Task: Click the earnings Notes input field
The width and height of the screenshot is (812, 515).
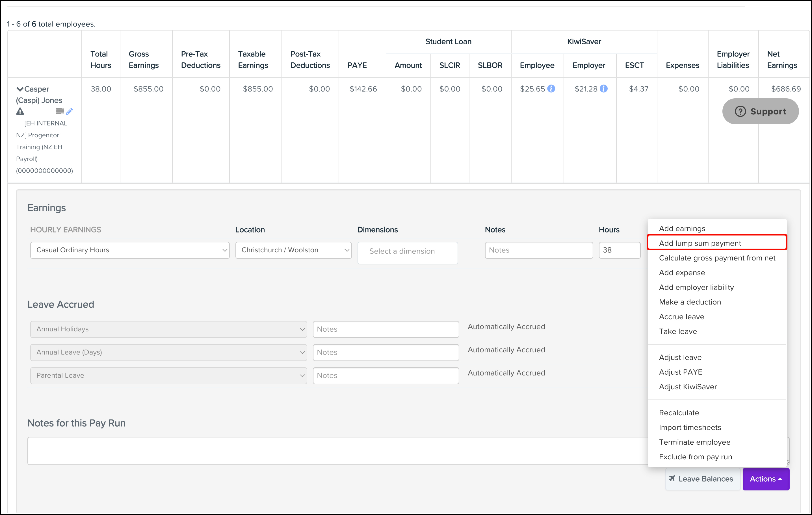Action: coord(539,250)
